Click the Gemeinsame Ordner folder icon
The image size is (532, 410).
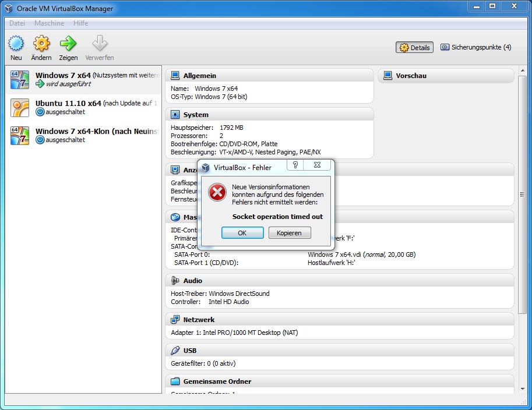(175, 381)
